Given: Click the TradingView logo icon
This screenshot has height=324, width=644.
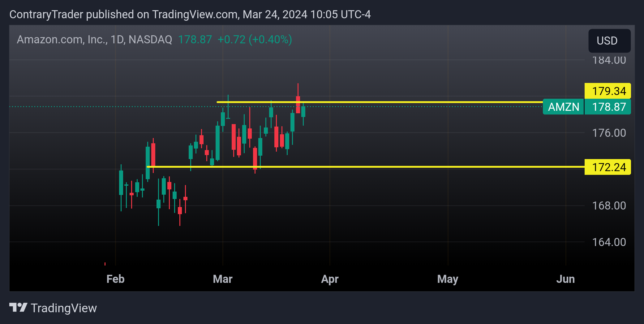Looking at the screenshot, I should (x=18, y=308).
